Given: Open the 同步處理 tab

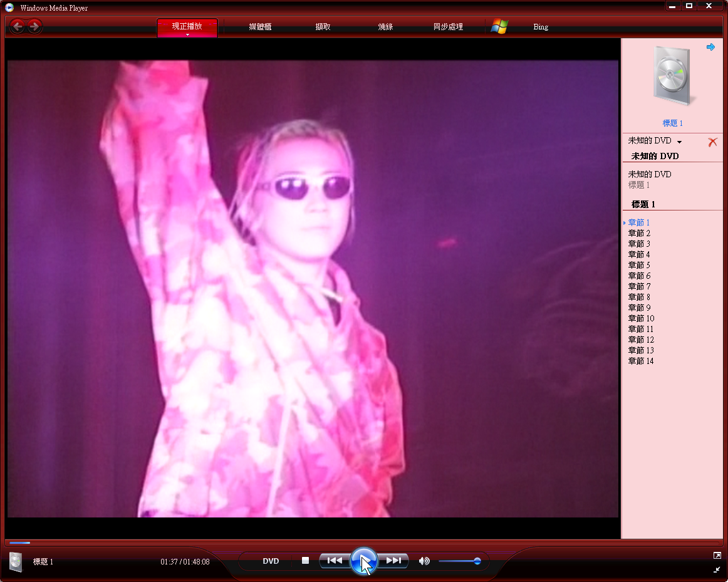Looking at the screenshot, I should 448,27.
